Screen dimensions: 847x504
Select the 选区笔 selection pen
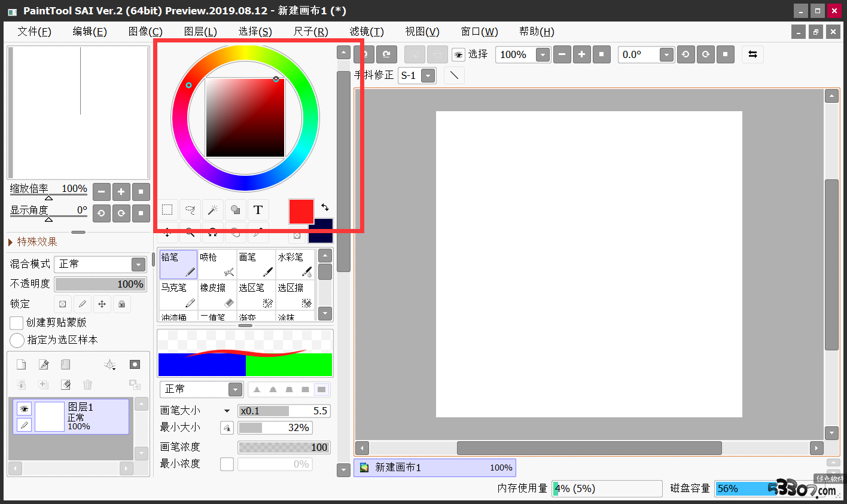coord(256,295)
